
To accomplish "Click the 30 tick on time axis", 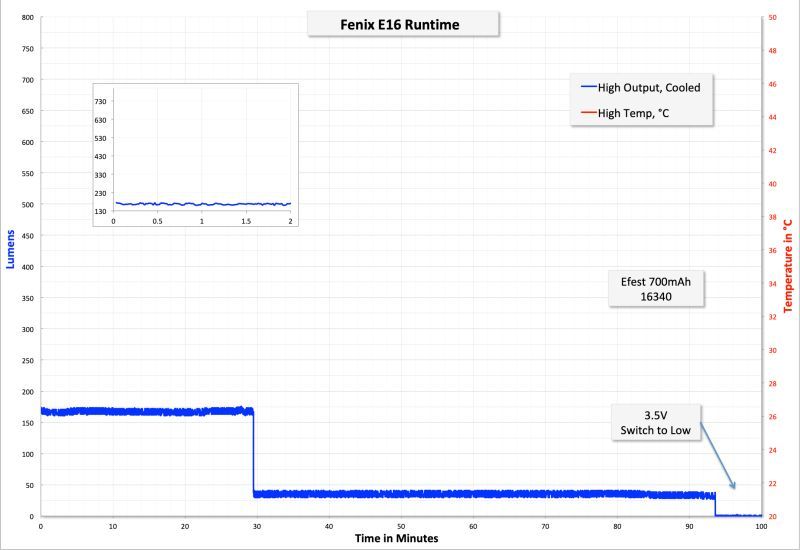I will 257,527.
